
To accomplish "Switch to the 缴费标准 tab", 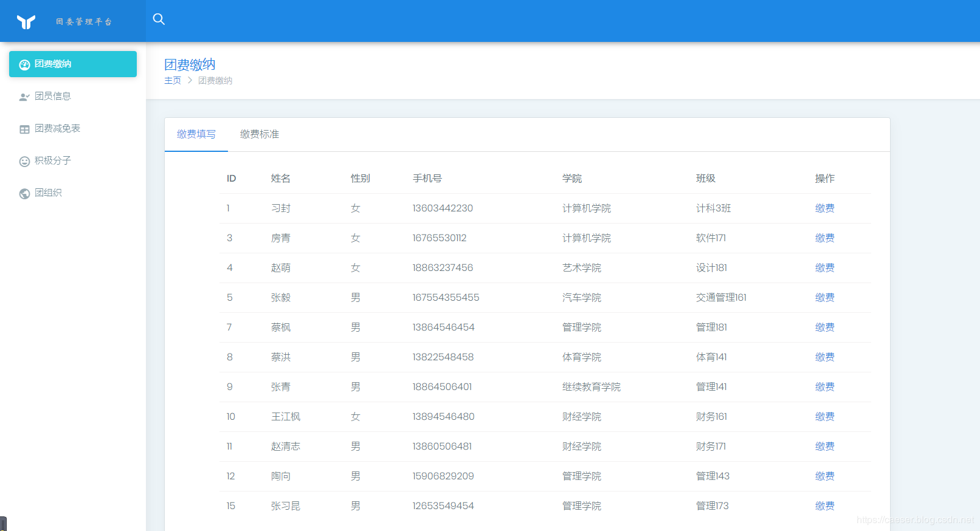I will (260, 134).
